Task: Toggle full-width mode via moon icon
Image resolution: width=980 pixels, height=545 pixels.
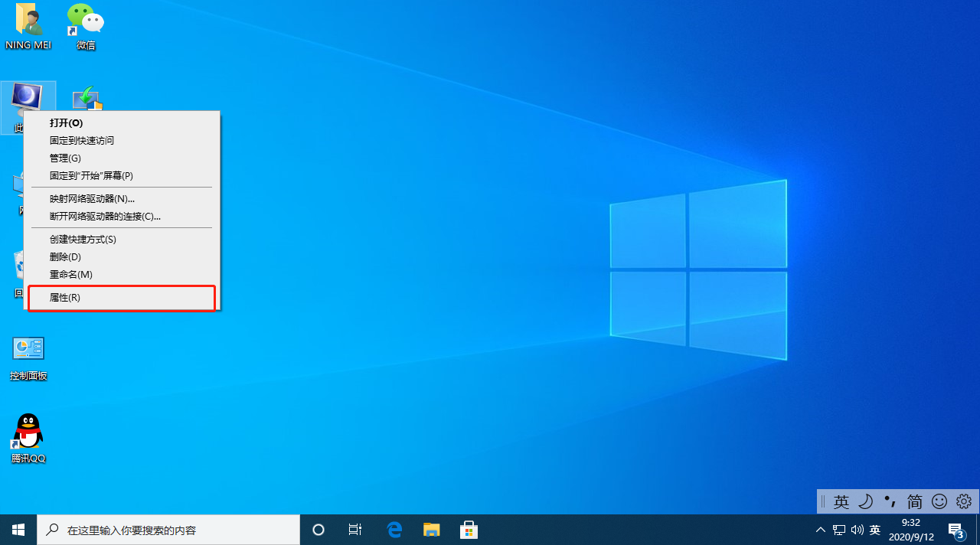Action: pyautogui.click(x=866, y=501)
